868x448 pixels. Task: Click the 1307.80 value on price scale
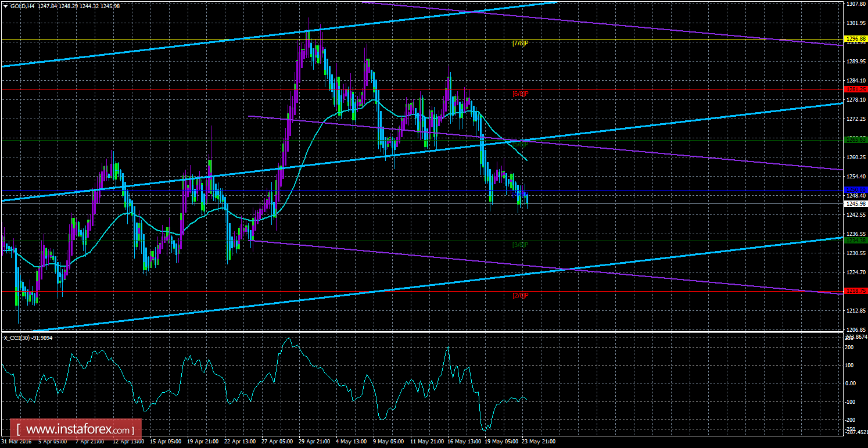pos(856,4)
